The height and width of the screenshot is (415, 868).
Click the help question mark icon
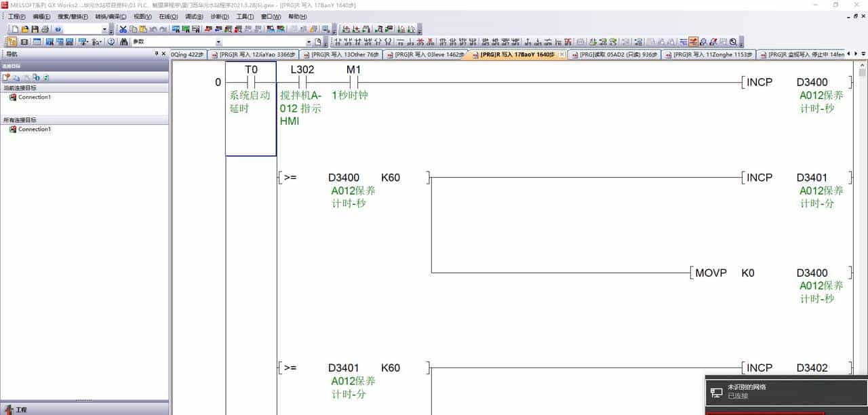pos(58,29)
